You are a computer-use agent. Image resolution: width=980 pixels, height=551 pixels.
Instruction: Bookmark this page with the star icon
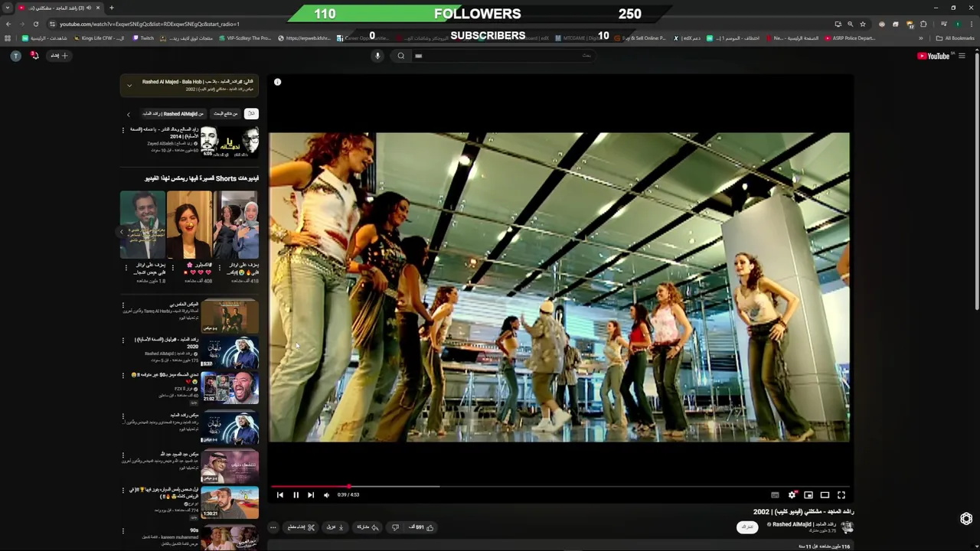tap(863, 24)
